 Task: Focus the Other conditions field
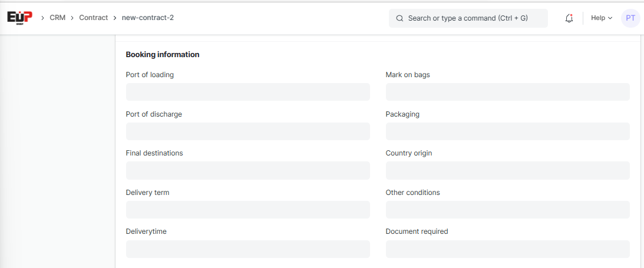click(x=507, y=210)
